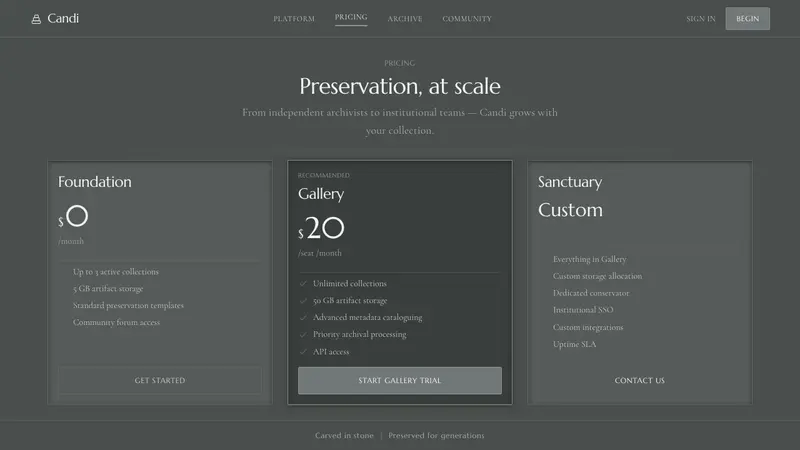Click the $0 price on Foundation
The height and width of the screenshot is (450, 800).
(73, 216)
